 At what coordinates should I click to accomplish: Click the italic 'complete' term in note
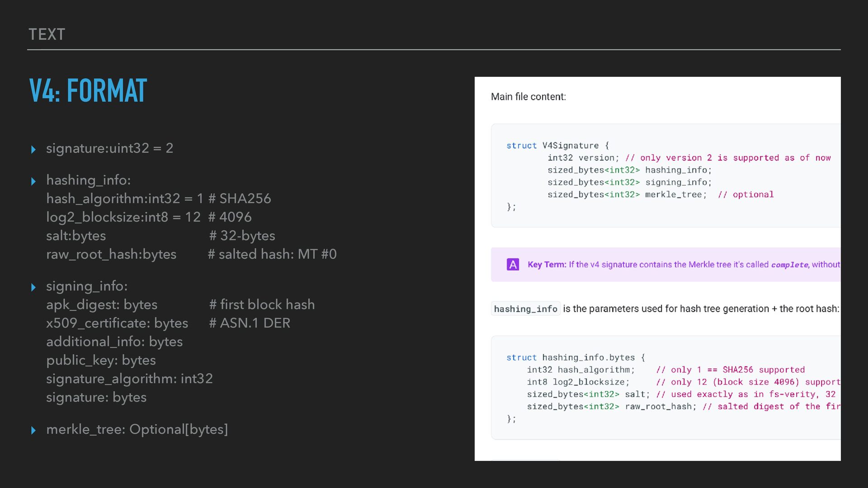coord(789,265)
